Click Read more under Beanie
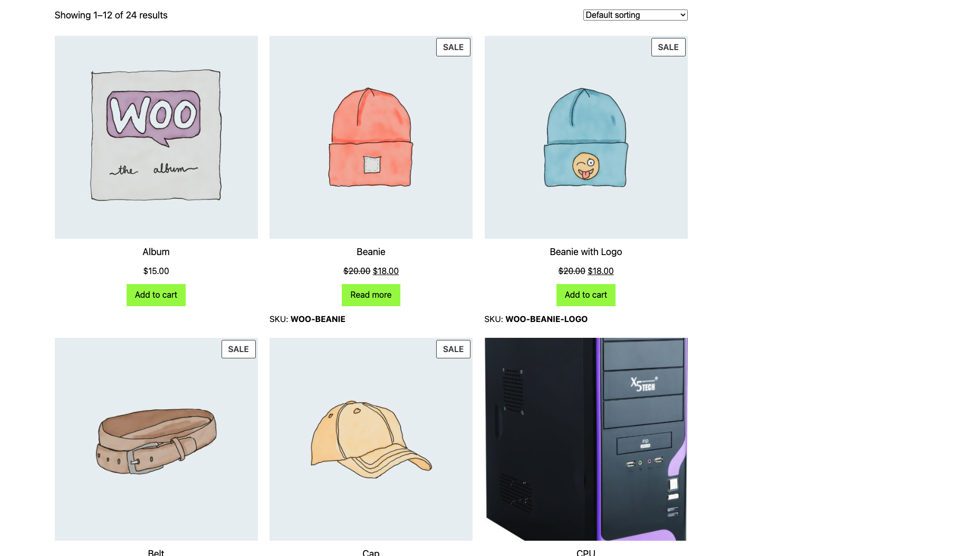 point(371,295)
